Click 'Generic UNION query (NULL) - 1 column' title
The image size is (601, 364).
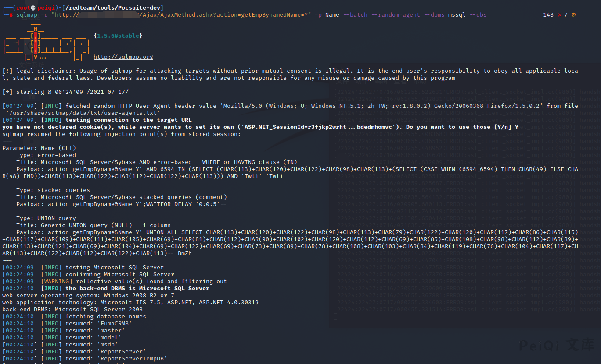point(94,225)
